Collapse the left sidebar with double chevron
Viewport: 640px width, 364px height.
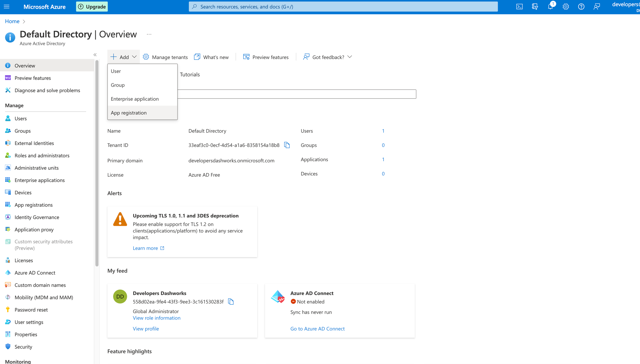point(95,55)
